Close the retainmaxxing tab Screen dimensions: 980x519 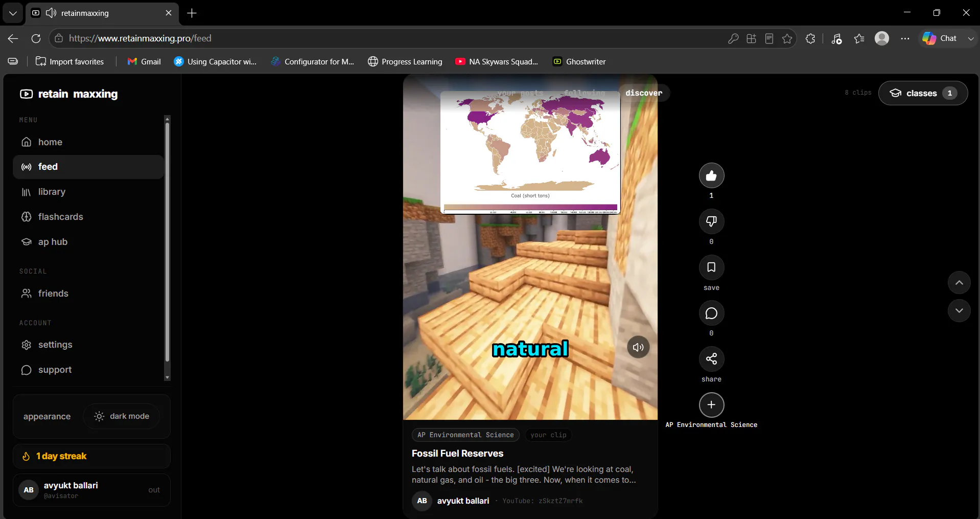(169, 13)
